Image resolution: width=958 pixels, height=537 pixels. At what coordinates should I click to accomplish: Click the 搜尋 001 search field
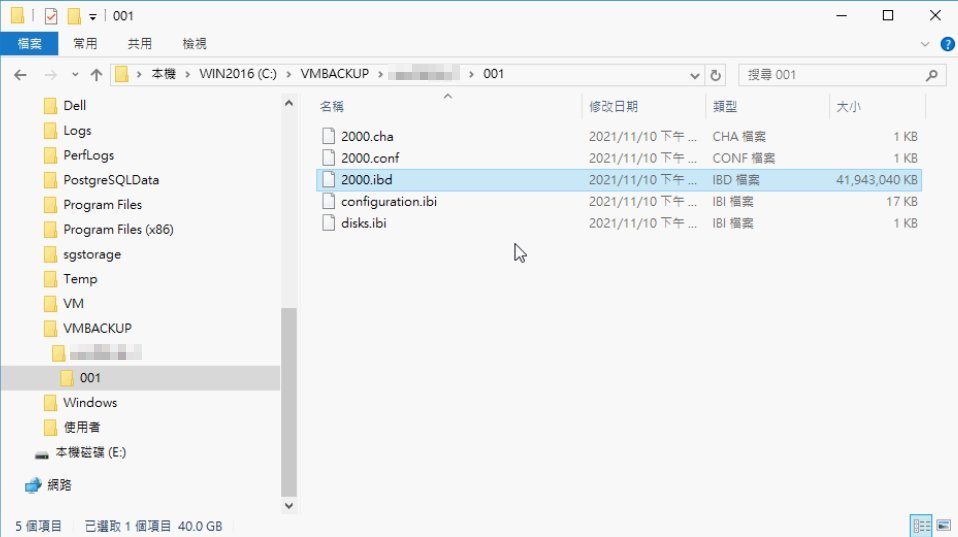(x=830, y=75)
